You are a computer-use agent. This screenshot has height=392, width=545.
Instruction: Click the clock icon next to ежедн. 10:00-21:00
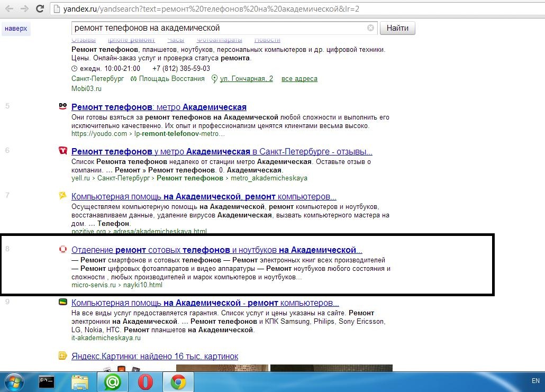pyautogui.click(x=75, y=68)
